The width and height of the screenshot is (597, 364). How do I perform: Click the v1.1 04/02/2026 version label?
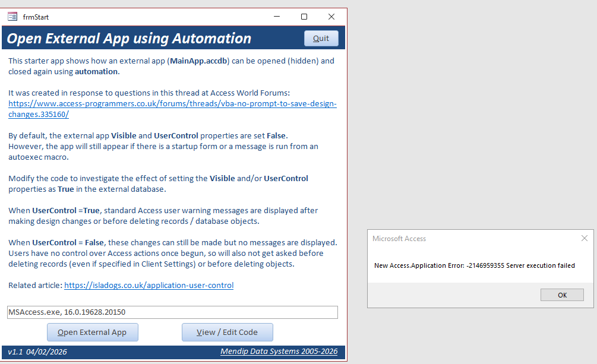point(37,352)
